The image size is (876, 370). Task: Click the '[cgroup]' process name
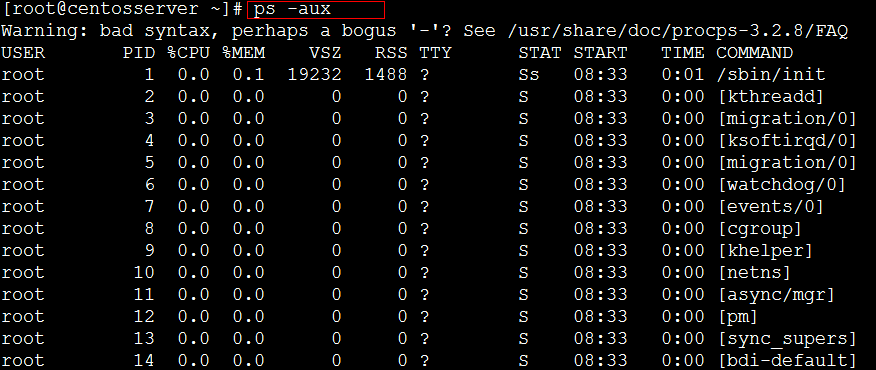(x=760, y=229)
